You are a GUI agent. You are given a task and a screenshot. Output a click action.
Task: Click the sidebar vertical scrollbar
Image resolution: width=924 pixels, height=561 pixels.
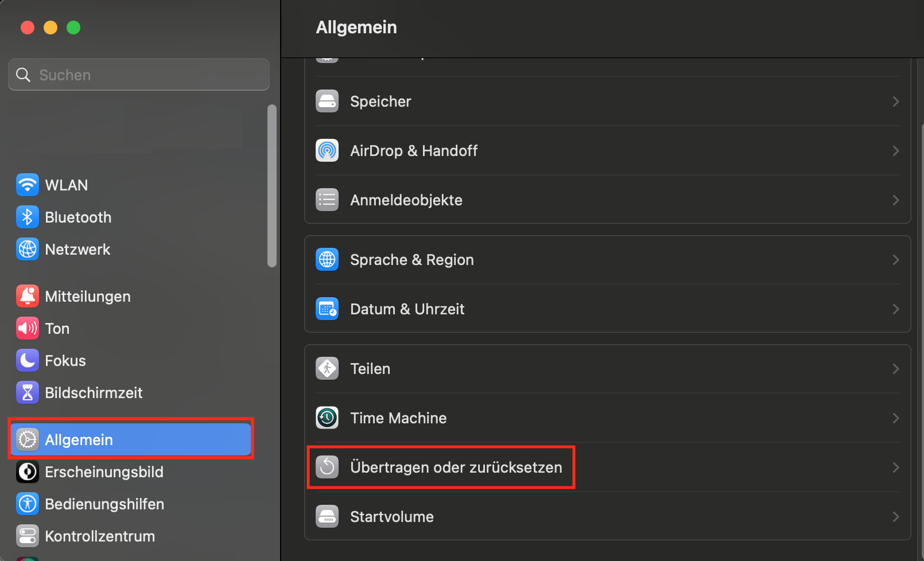point(272,185)
